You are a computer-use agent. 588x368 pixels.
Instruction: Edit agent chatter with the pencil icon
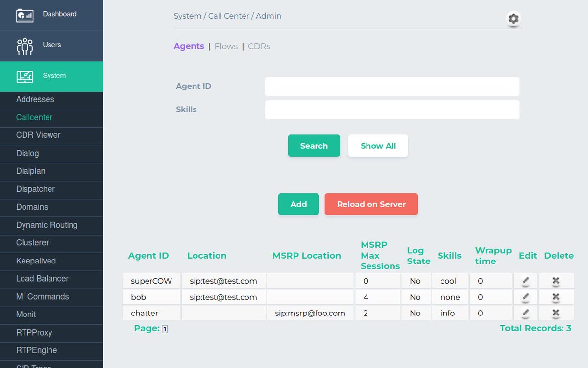525,313
